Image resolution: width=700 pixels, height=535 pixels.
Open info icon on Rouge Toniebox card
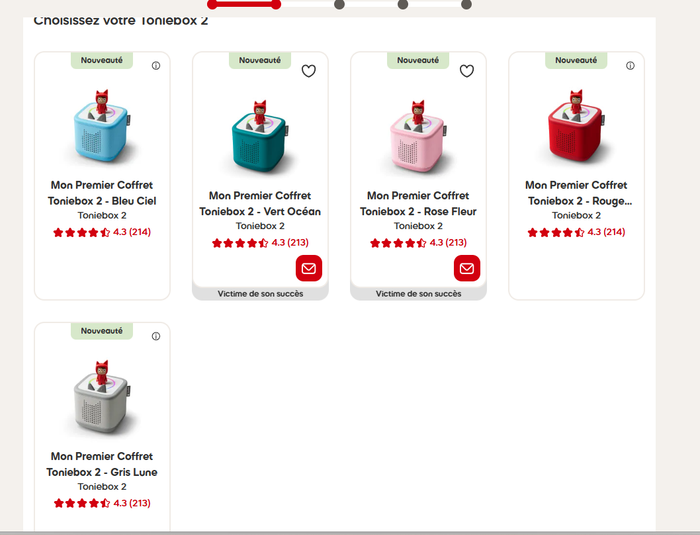[x=630, y=66]
